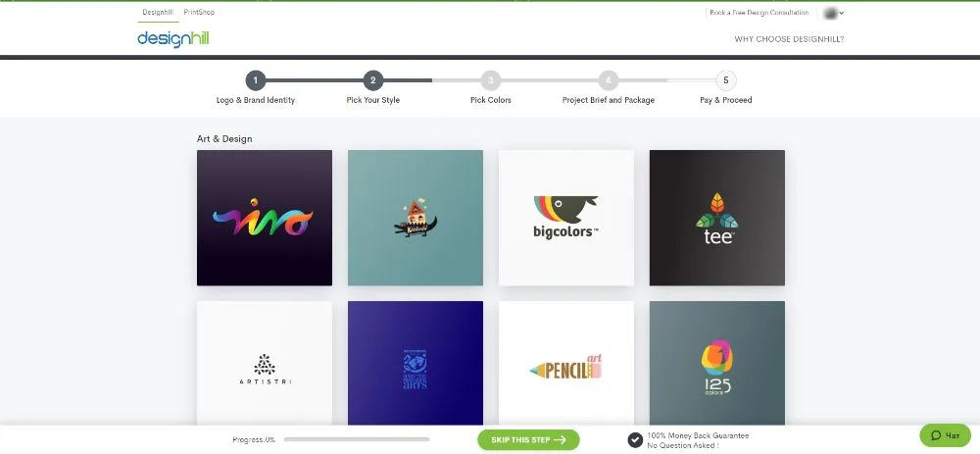This screenshot has height=454, width=980.
Task: Click Why Choose Designhill link
Action: (x=789, y=39)
